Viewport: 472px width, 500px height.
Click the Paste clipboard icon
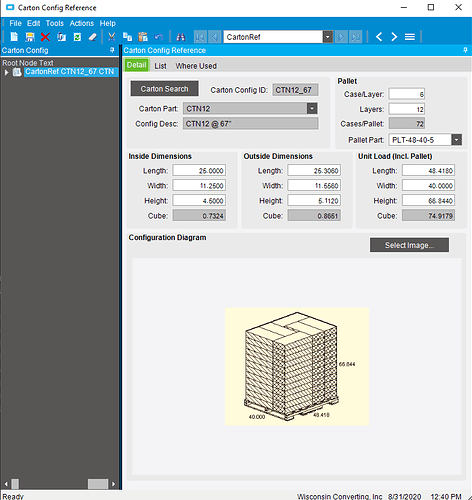[x=143, y=37]
